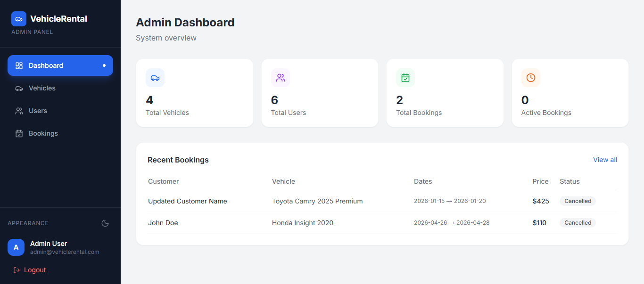Screen dimensions: 644x284
Task: Go to the Users menu item
Action: pos(60,111)
